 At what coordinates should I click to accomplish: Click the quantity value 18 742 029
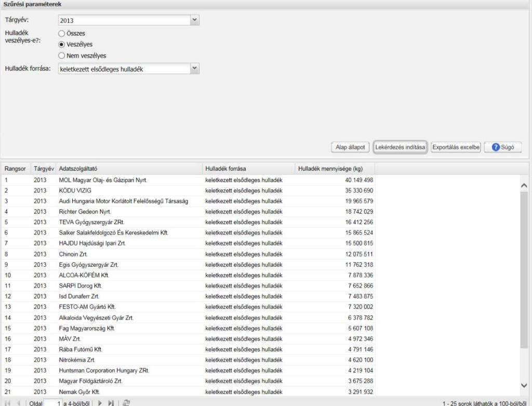[x=359, y=212]
